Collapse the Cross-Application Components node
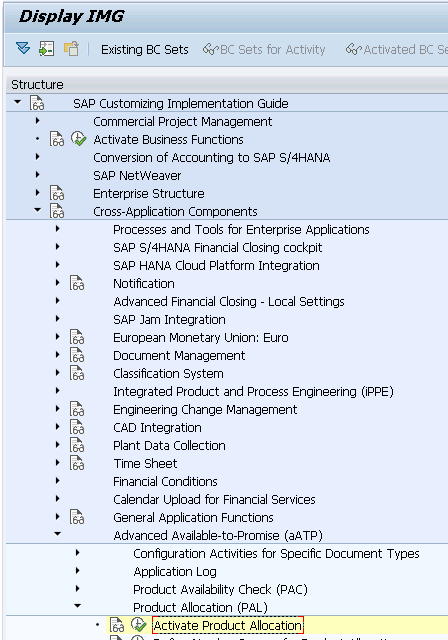The height and width of the screenshot is (640, 448). point(38,210)
